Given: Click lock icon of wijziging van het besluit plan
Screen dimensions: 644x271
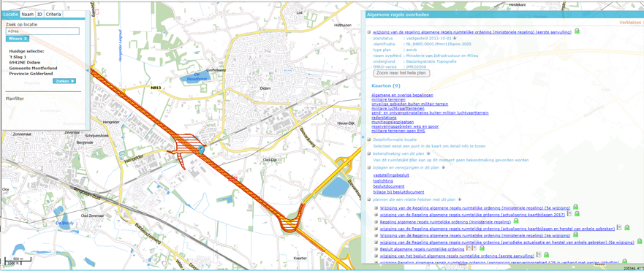Looking at the screenshot, I should click(547, 256).
